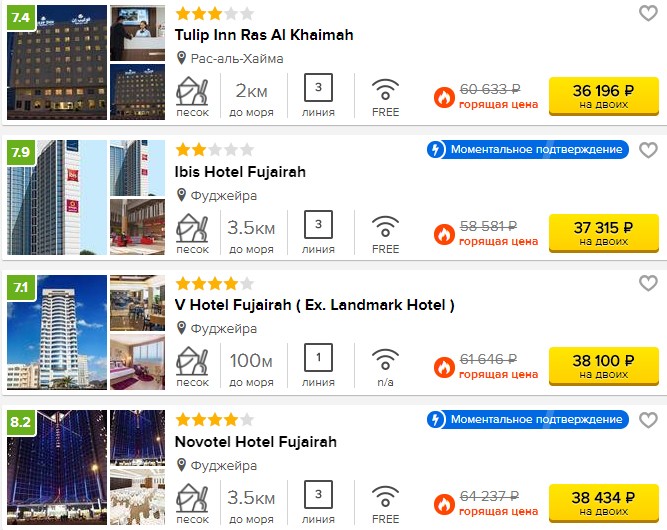
Task: Click lightning icon on Novotel instant confirmation badge
Action: tap(436, 419)
